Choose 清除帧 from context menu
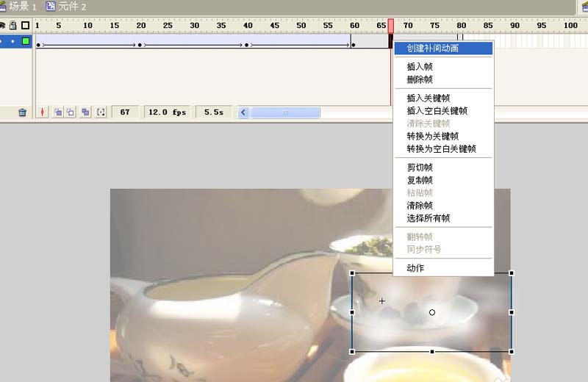 (x=420, y=206)
